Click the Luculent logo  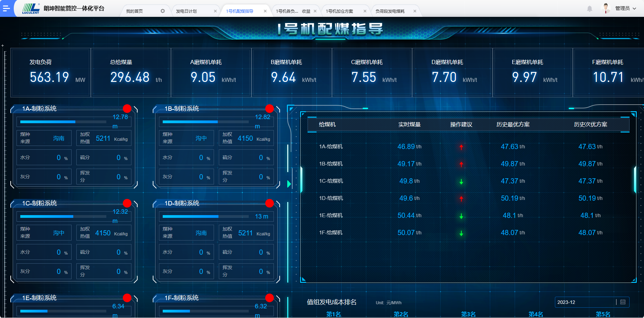pos(31,8)
